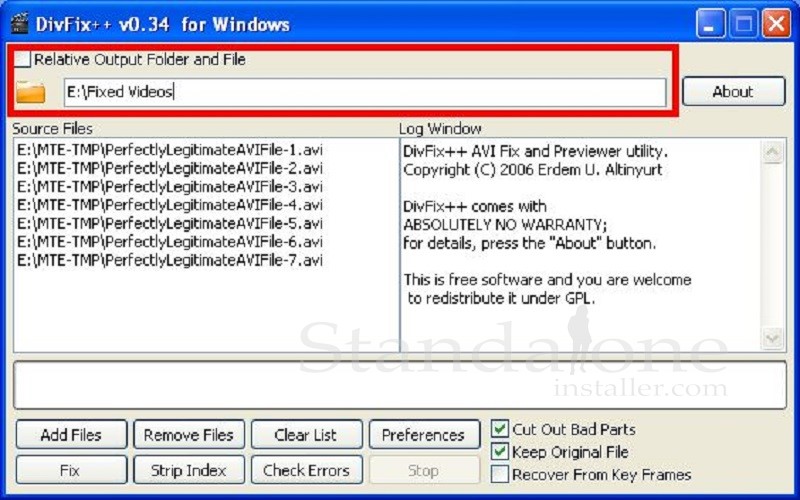Minimize the DivFix++ window
This screenshot has width=800, height=500.
(711, 23)
